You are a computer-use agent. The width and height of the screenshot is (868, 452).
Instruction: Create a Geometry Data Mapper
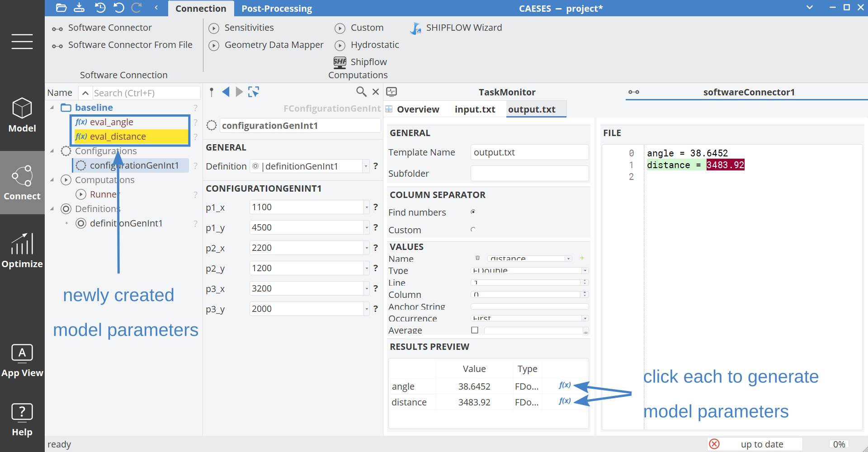(x=266, y=45)
